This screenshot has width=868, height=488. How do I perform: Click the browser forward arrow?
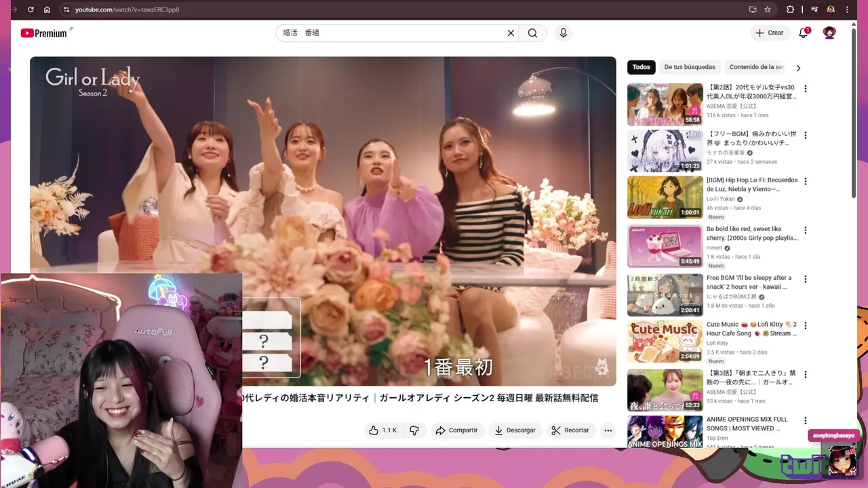coord(14,9)
